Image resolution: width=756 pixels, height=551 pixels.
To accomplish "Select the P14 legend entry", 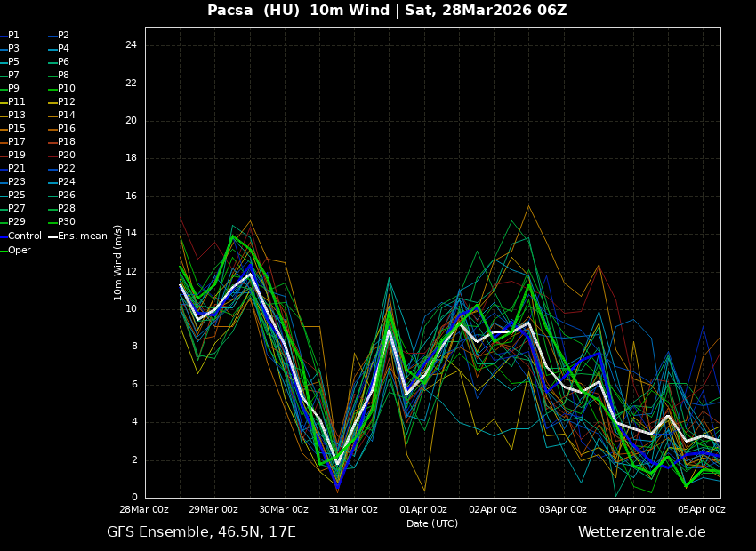I will click(66, 116).
